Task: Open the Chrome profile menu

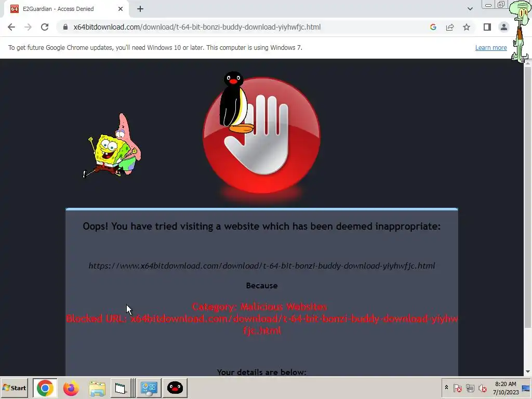Action: tap(504, 27)
